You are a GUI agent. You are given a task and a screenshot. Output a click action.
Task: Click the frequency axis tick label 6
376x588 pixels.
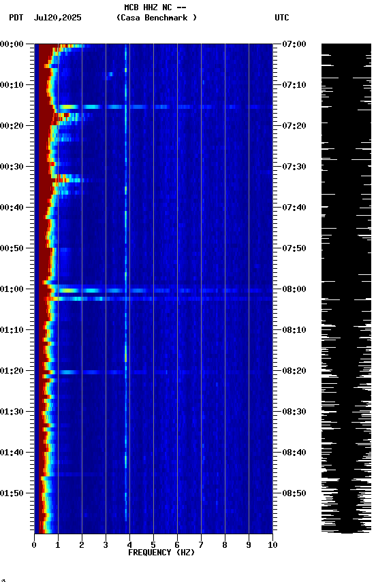coord(177,545)
